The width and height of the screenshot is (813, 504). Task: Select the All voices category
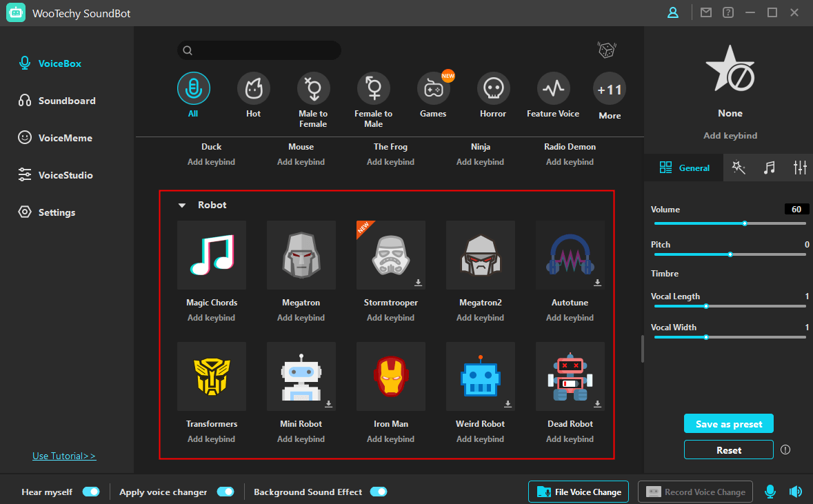pos(193,89)
